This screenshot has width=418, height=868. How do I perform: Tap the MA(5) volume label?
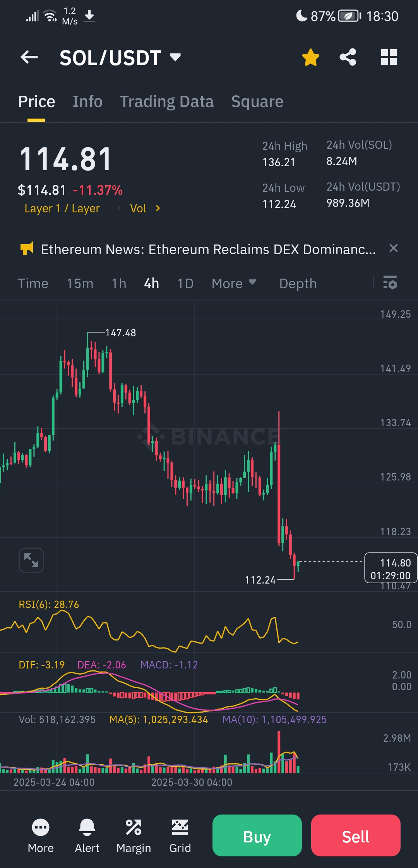(x=159, y=720)
